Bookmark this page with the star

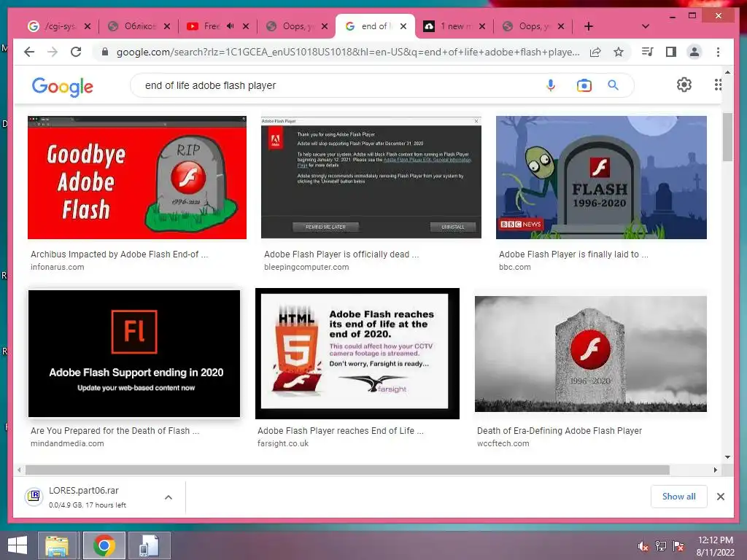pyautogui.click(x=619, y=52)
